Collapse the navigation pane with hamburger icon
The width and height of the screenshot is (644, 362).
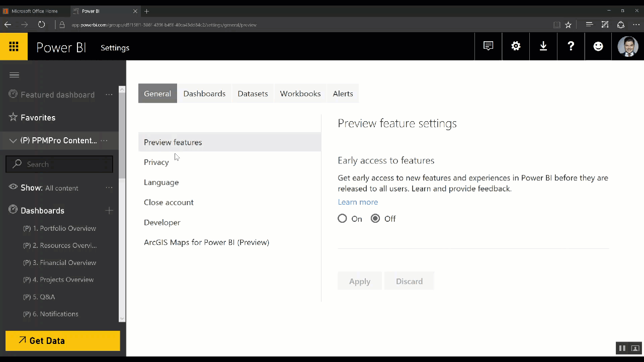(x=14, y=75)
